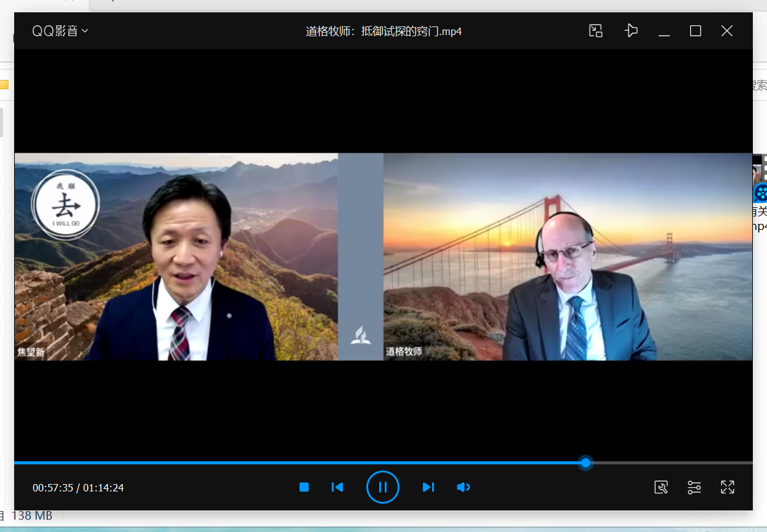Viewport: 767px width, 532px height.
Task: Close the QQ影音 player window
Action: point(727,31)
